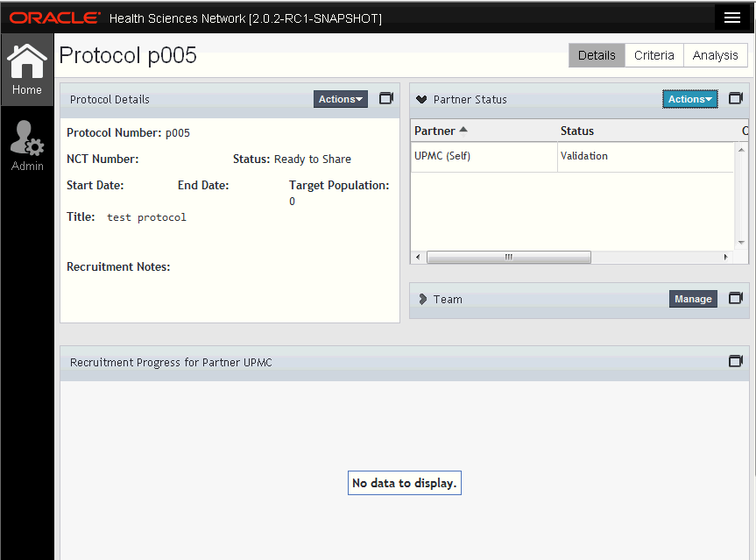This screenshot has height=560, width=756.
Task: Click the Validation status cell
Action: tap(646, 156)
